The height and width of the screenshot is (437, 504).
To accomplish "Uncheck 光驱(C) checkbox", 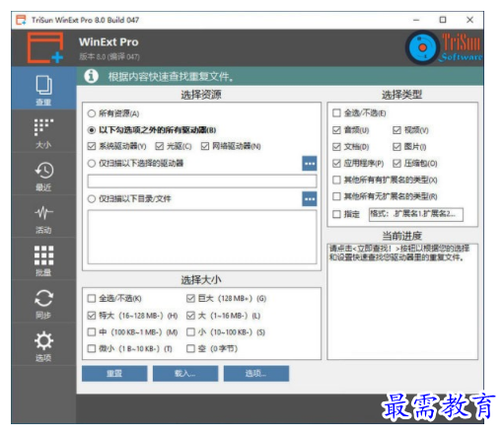I will [x=174, y=146].
